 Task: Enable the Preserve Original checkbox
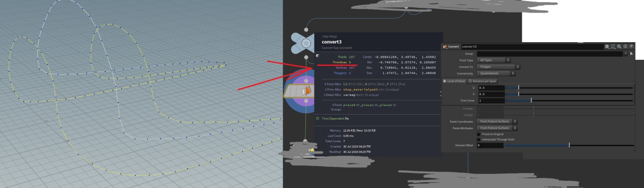coord(478,134)
